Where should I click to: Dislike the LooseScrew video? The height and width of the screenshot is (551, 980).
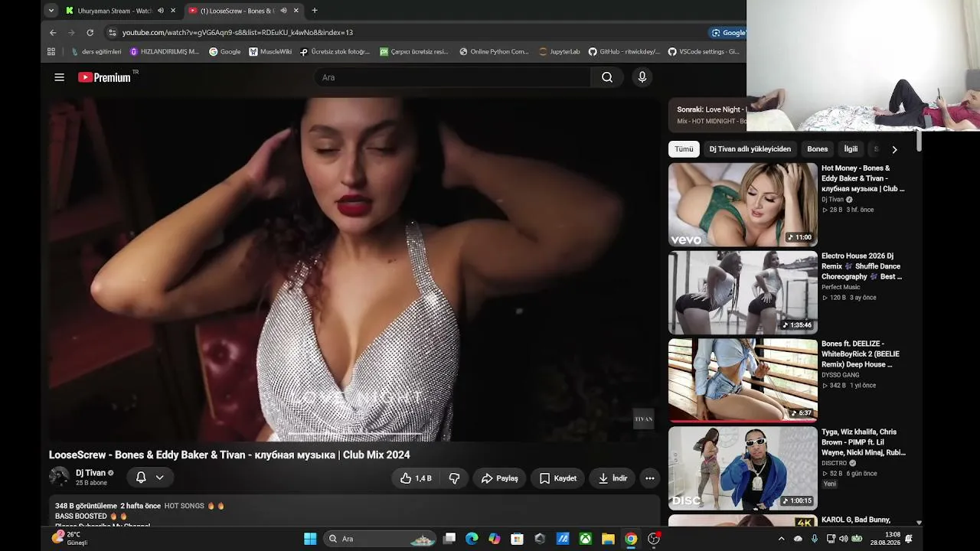tap(454, 478)
